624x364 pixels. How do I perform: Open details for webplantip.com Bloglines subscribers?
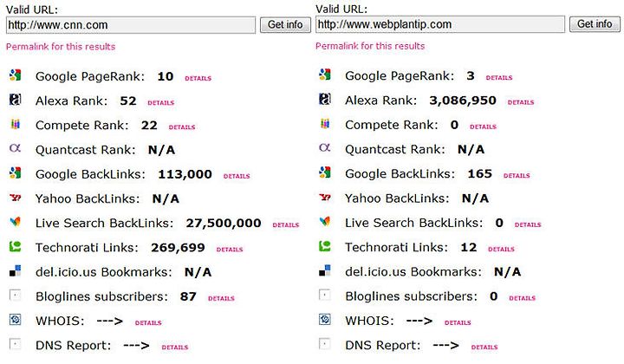click(x=522, y=298)
